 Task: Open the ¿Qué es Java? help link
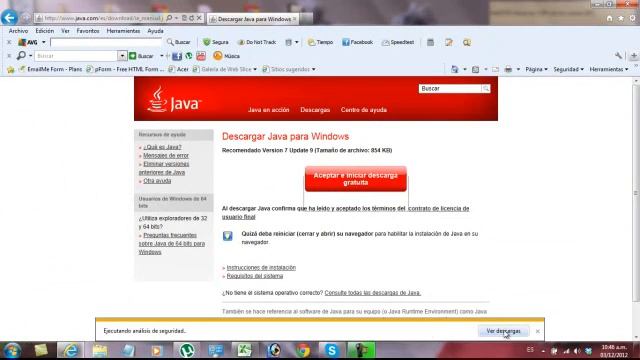pos(162,147)
